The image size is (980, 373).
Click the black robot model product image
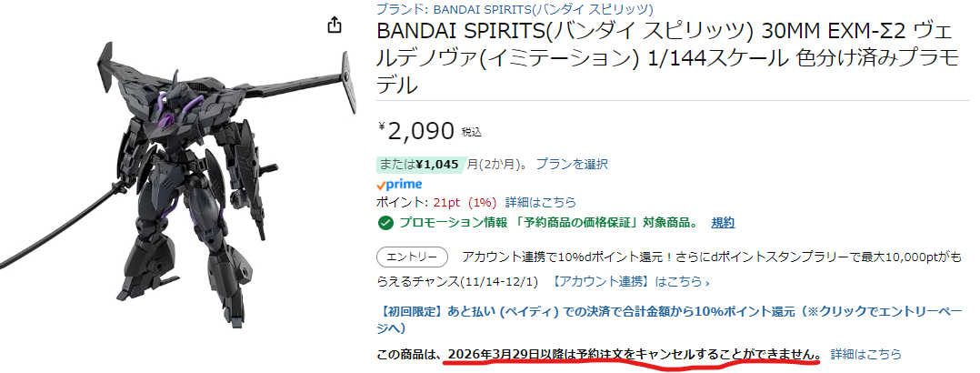(178, 181)
